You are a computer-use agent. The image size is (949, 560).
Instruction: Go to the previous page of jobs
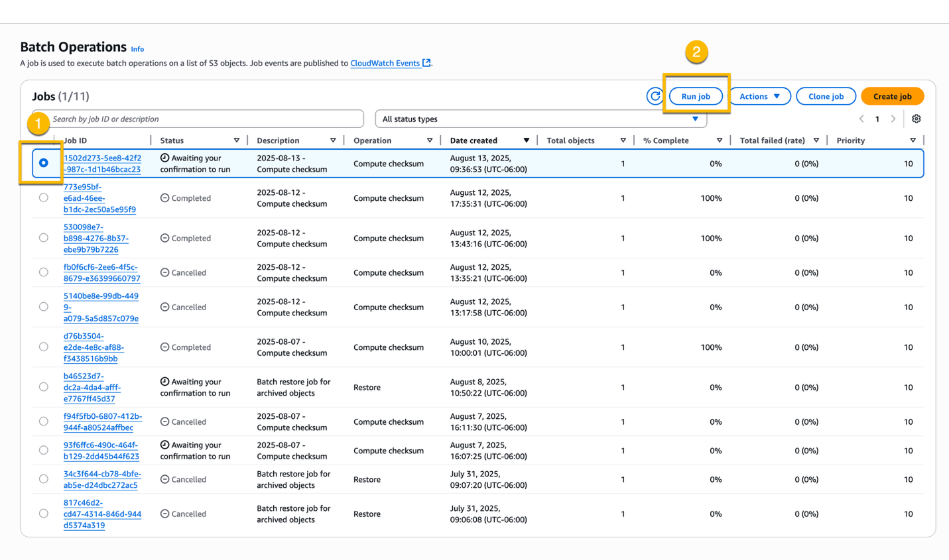[x=860, y=119]
